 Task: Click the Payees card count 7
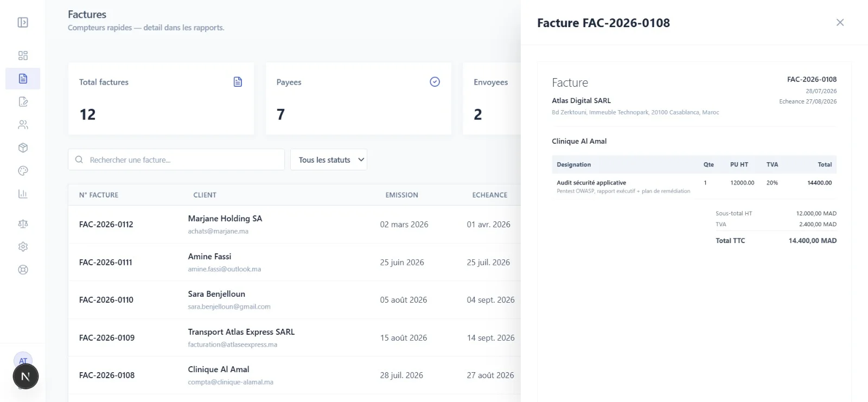tap(280, 114)
